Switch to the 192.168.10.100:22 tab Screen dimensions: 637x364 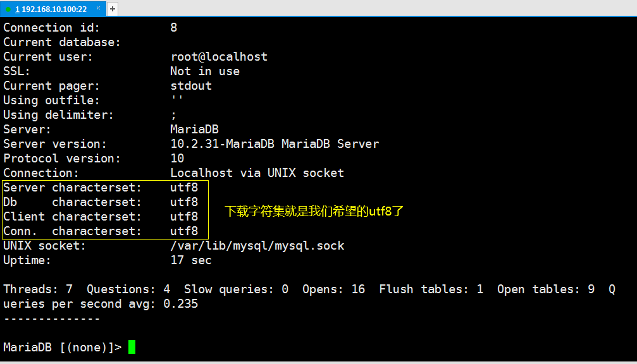[x=51, y=9]
